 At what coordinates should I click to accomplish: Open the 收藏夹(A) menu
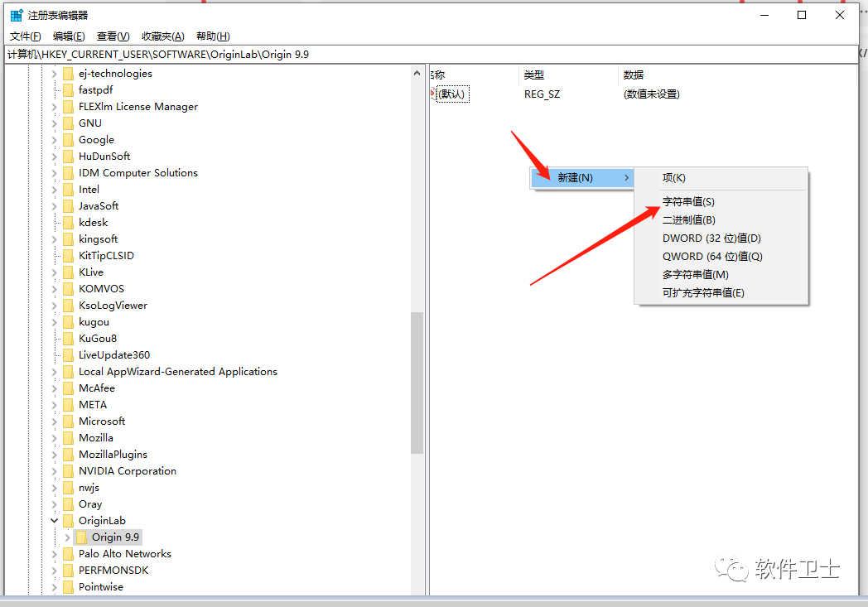(162, 36)
